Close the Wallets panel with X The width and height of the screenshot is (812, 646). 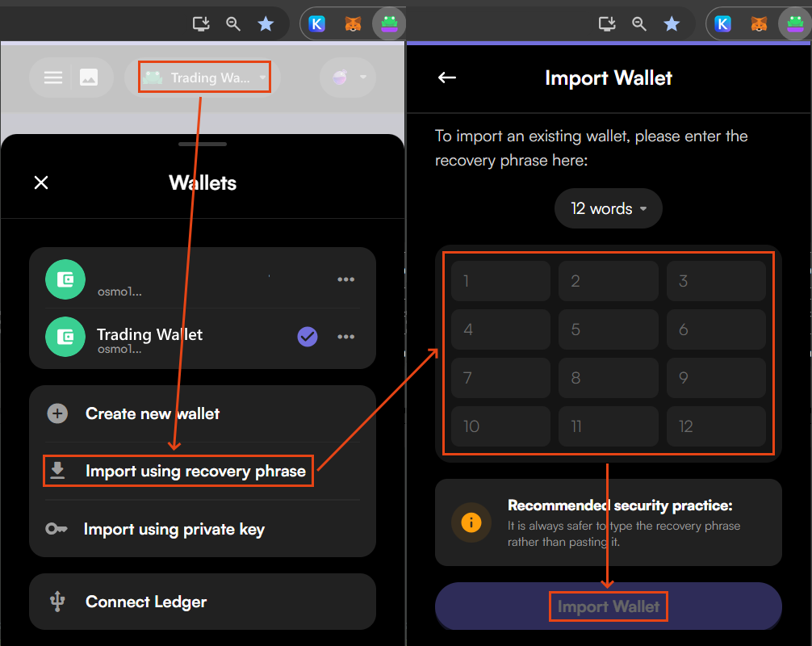(41, 182)
